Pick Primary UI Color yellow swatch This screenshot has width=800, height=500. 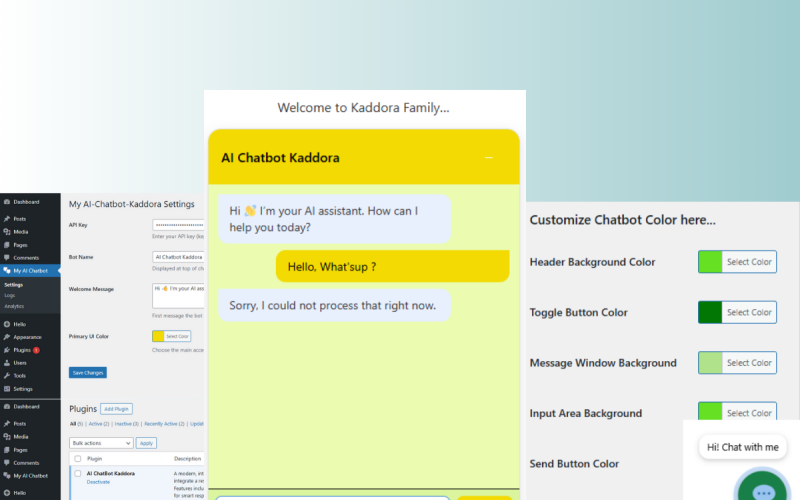tap(158, 336)
